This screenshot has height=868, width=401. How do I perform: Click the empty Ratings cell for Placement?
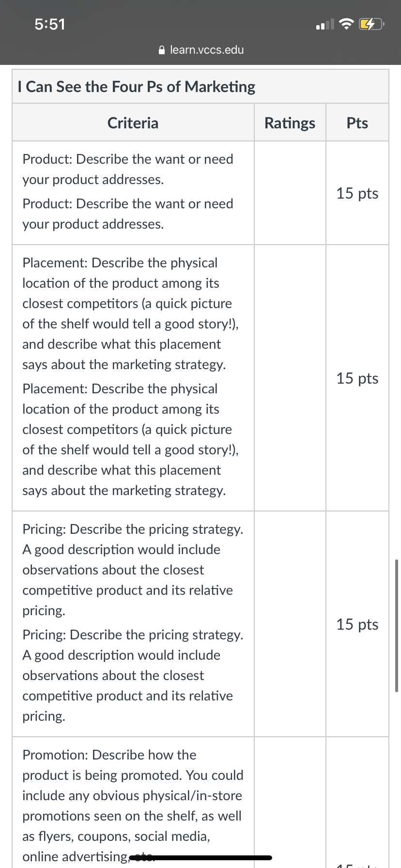290,378
